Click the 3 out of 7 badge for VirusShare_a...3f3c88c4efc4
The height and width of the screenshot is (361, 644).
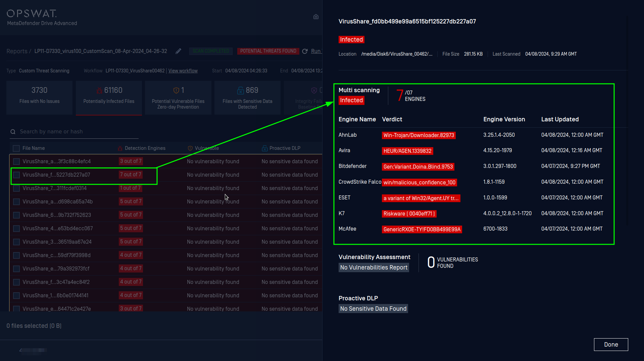pyautogui.click(x=131, y=161)
